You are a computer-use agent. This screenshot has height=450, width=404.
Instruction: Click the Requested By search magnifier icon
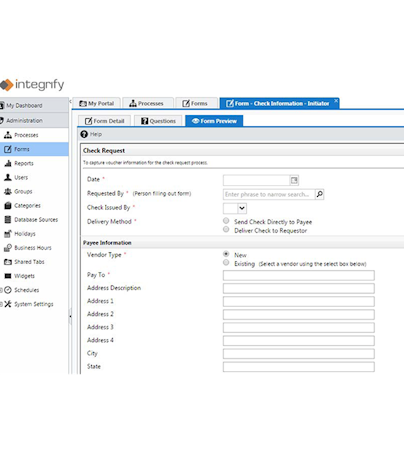point(319,194)
